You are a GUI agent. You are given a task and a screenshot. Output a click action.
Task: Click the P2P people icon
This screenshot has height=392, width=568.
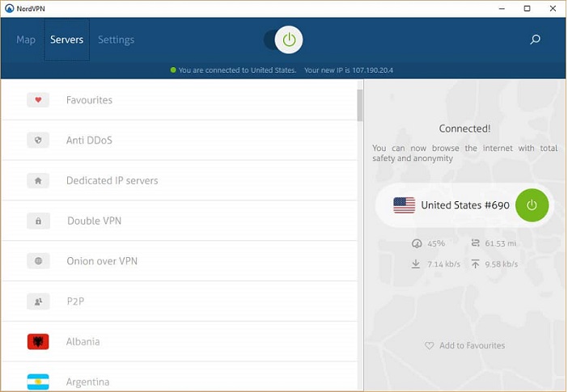(x=38, y=301)
